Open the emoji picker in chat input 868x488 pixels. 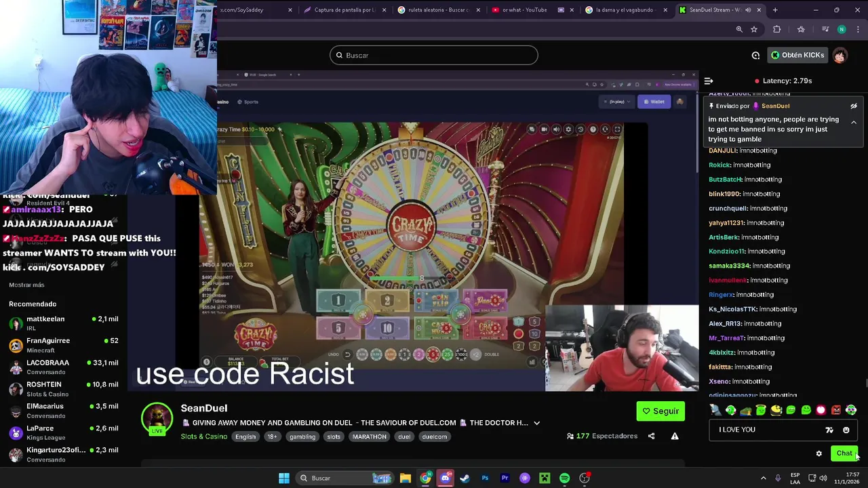click(x=846, y=430)
